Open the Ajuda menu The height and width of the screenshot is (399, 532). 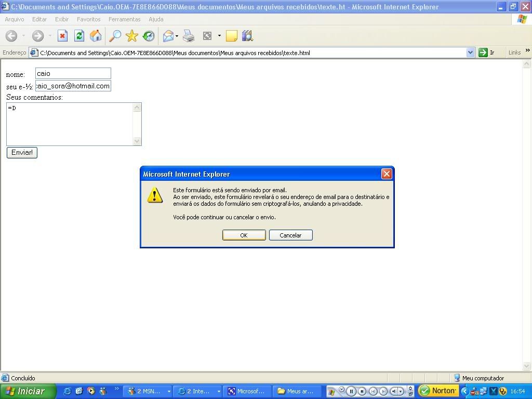[156, 19]
